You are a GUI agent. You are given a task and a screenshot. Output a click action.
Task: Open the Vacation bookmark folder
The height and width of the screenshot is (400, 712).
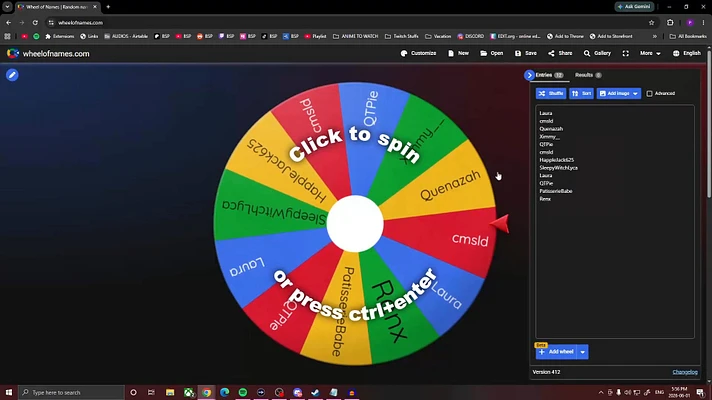(x=438, y=36)
